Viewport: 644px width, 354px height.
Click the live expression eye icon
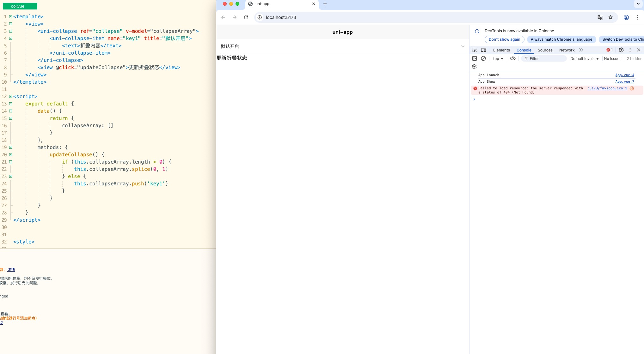513,58
